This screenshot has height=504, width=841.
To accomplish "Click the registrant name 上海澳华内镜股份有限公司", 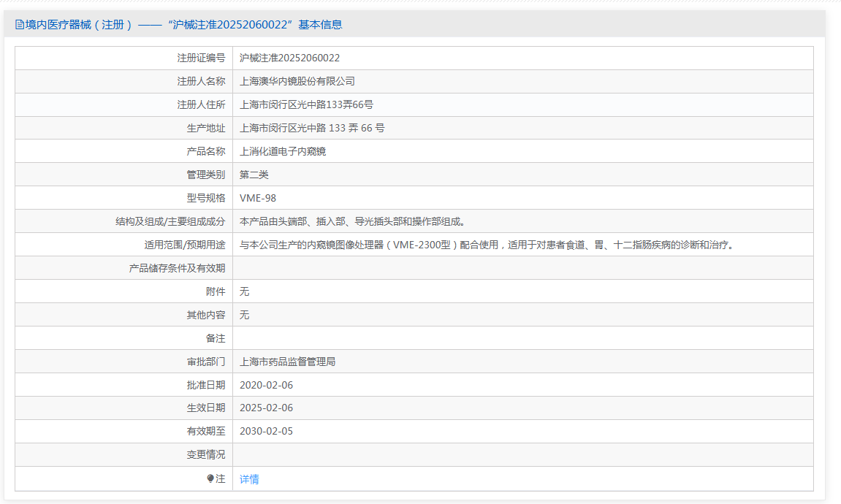I will [x=297, y=82].
